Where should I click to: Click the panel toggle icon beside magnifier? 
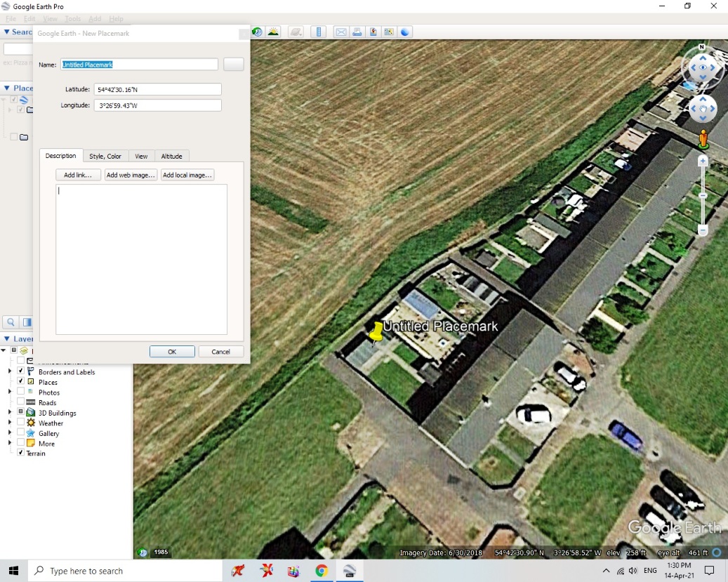tap(27, 322)
